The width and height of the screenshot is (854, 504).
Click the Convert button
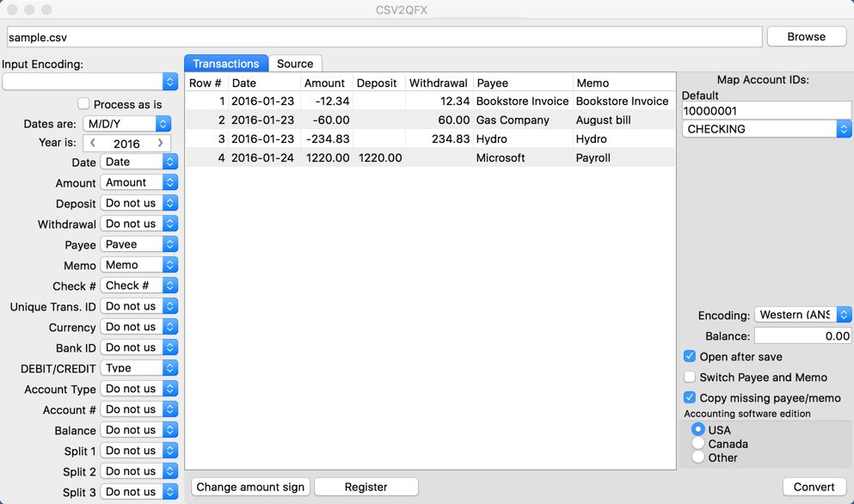pos(814,487)
